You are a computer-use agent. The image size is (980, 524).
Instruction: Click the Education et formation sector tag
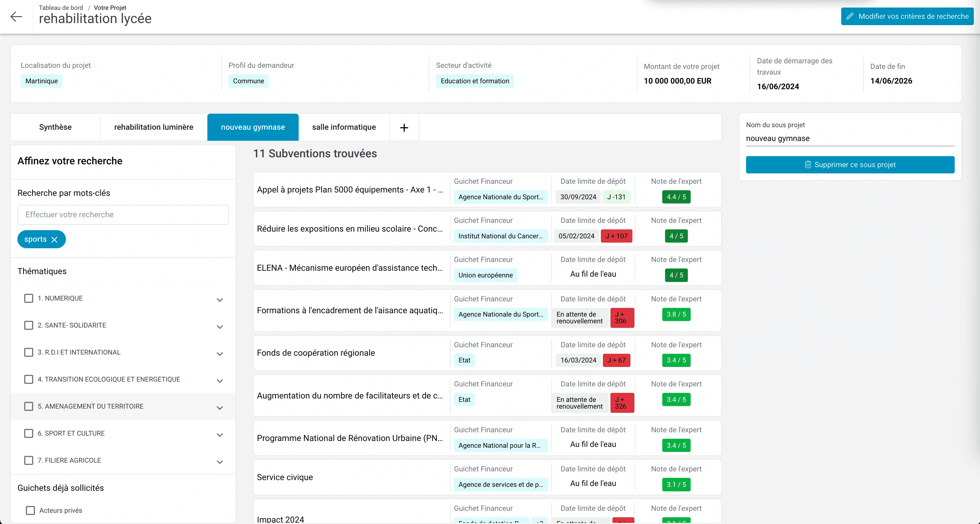pos(475,81)
